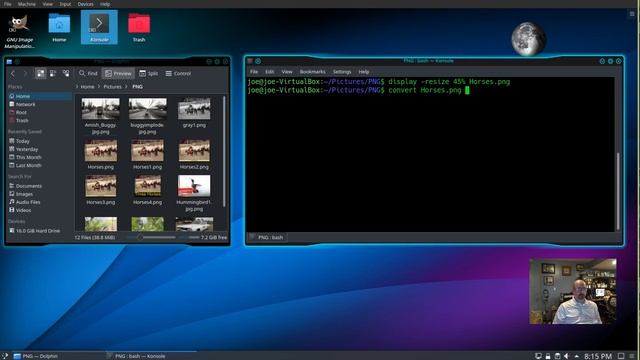Open the Control menu in Dolphin
The image size is (640, 360).
(178, 73)
